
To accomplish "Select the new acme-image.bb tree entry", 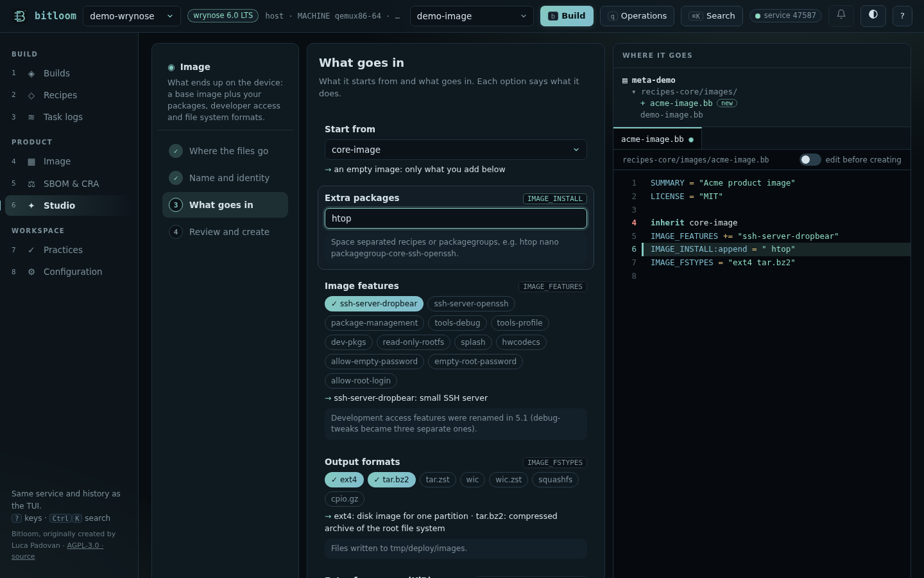I will point(681,103).
